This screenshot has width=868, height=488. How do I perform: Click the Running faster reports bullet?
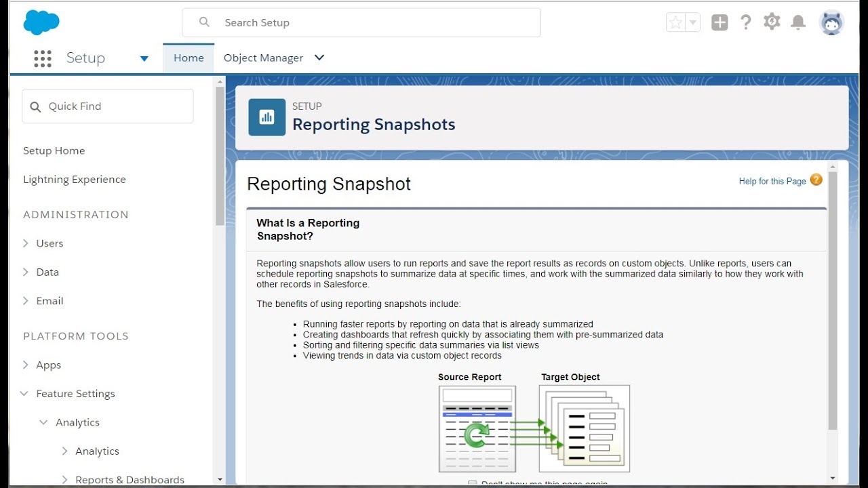(x=448, y=325)
